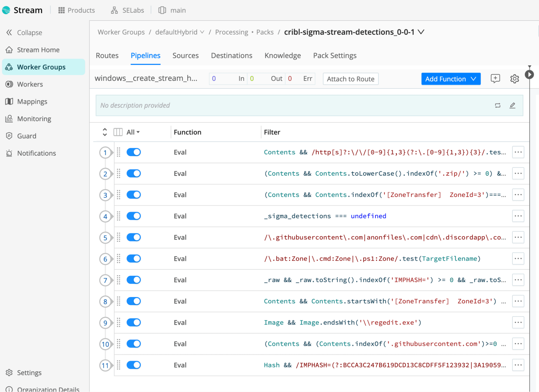The height and width of the screenshot is (392, 539).
Task: Click the Attach to Route button
Action: tap(350, 79)
